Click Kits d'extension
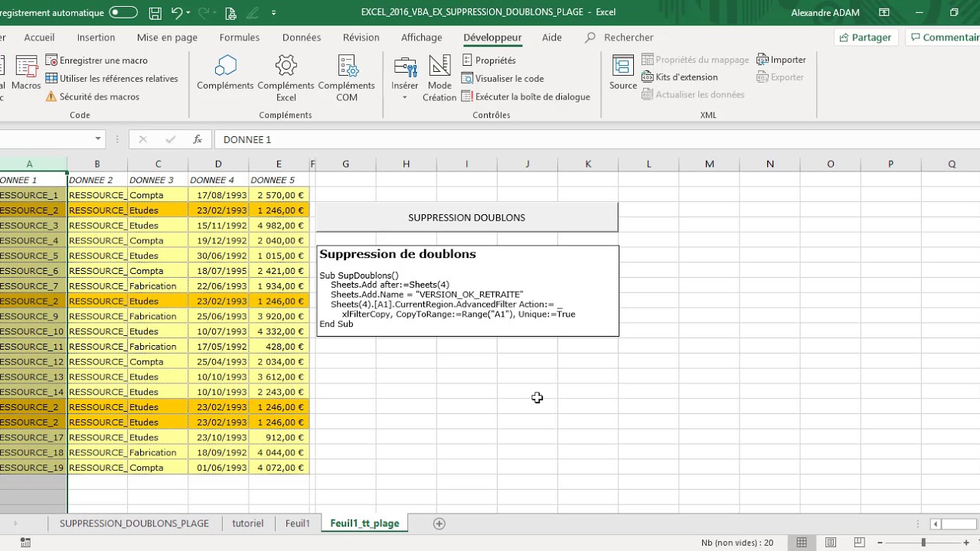 (x=680, y=77)
